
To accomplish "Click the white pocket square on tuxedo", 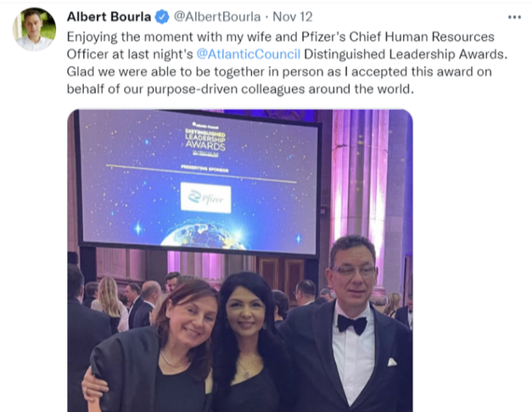I will tap(392, 362).
